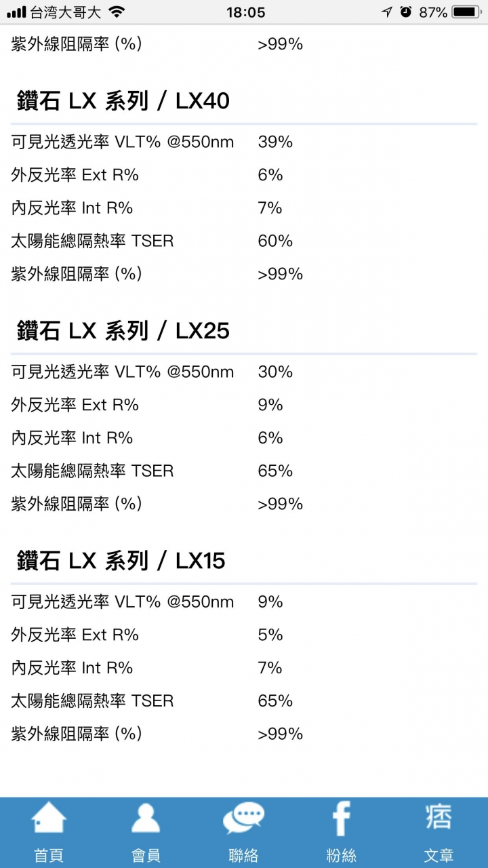Tap the home house icon

pyautogui.click(x=49, y=818)
